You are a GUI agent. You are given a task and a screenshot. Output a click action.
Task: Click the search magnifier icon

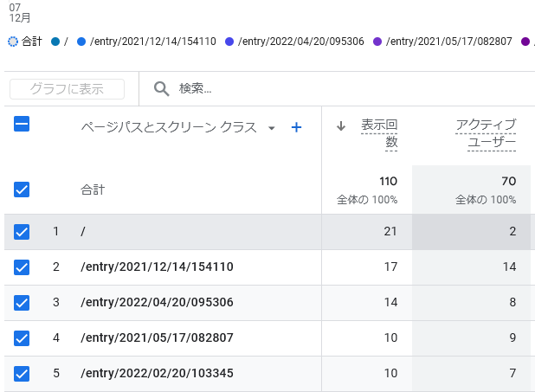161,89
